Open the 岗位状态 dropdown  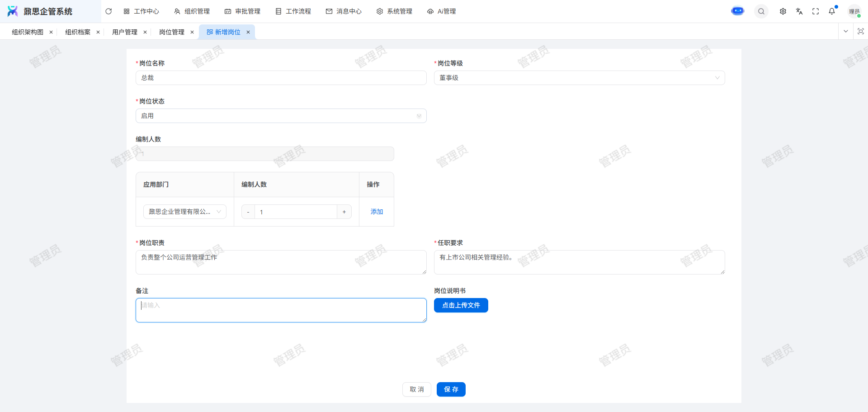click(281, 116)
